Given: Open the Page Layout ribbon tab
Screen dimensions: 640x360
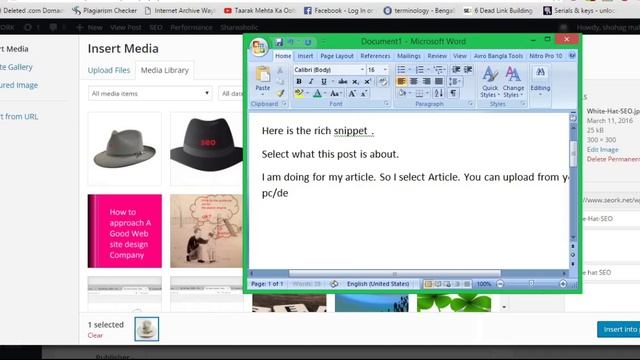Looking at the screenshot, I should [x=337, y=56].
